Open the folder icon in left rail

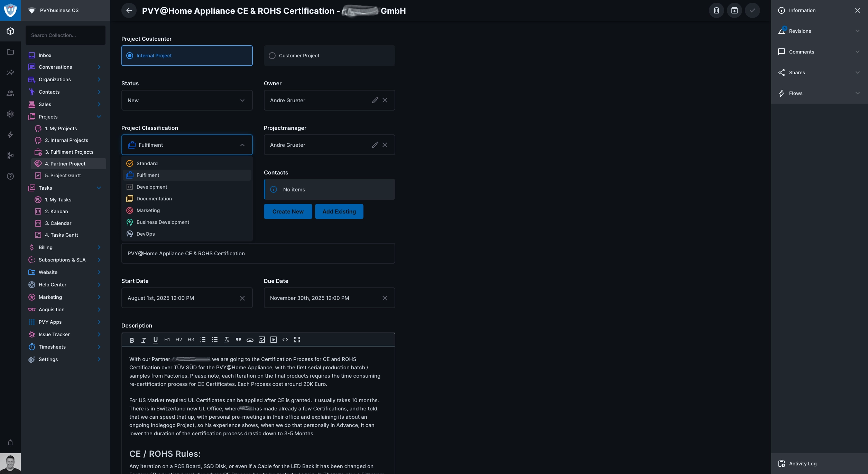click(10, 52)
